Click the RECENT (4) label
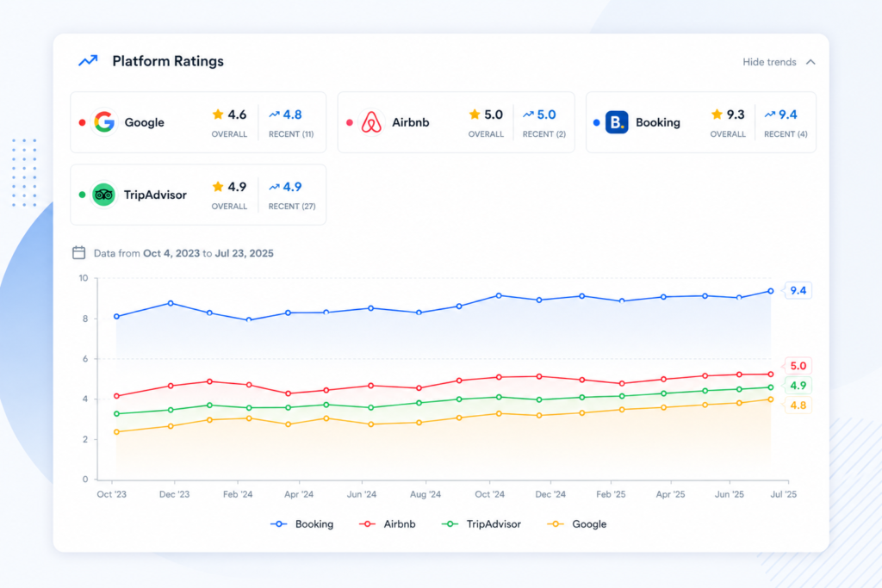Screen dimensions: 882x588 coord(786,133)
